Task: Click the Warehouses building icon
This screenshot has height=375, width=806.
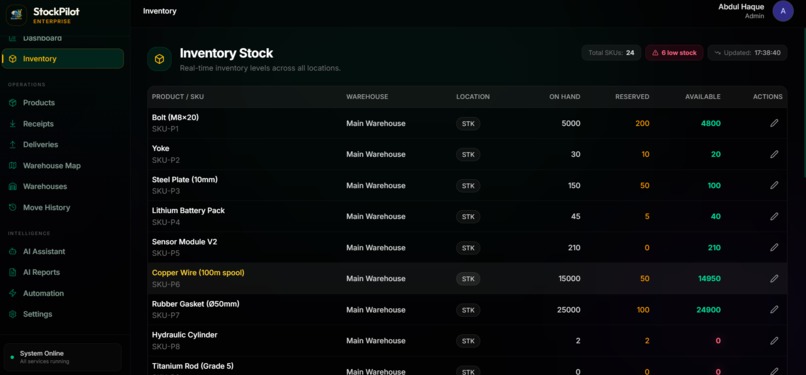Action: (x=13, y=186)
